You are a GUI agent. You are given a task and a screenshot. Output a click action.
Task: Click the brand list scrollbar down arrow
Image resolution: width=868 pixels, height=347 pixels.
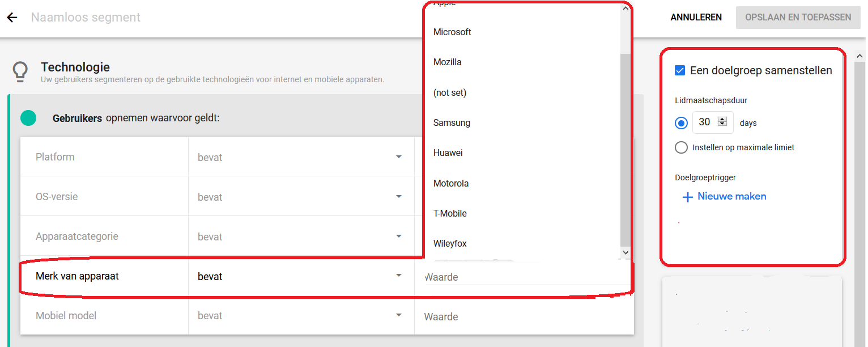pos(625,252)
